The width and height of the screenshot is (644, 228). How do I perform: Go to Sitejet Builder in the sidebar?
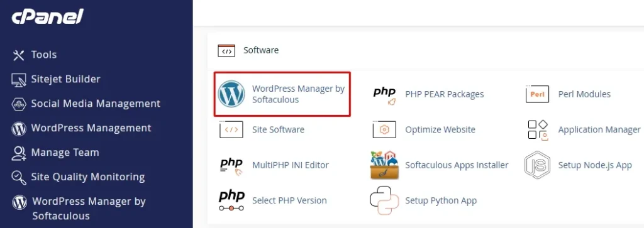click(x=56, y=79)
